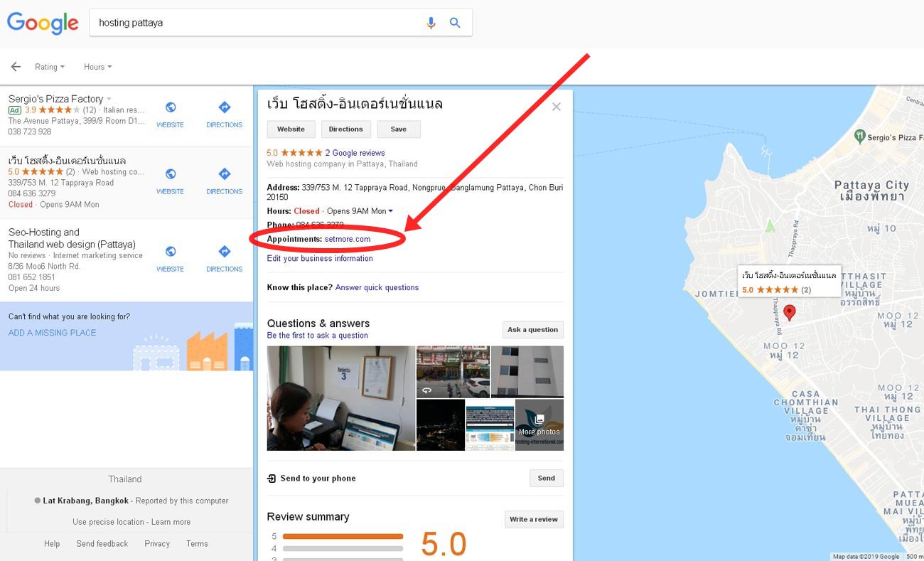The width and height of the screenshot is (924, 561).
Task: Click Edit your business information
Action: pyautogui.click(x=320, y=258)
